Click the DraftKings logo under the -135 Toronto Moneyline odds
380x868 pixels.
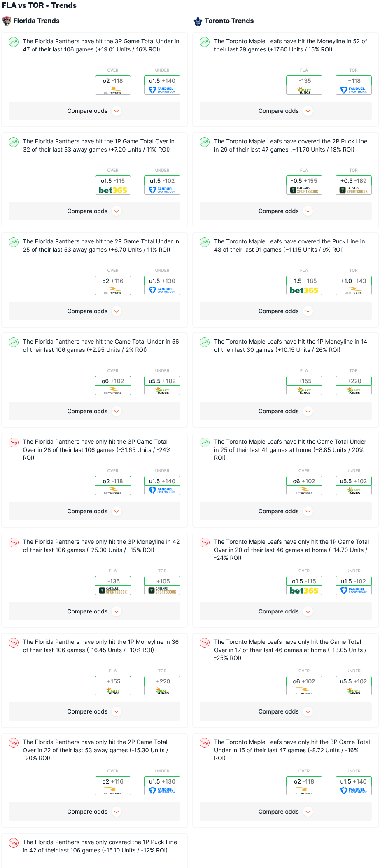(304, 90)
